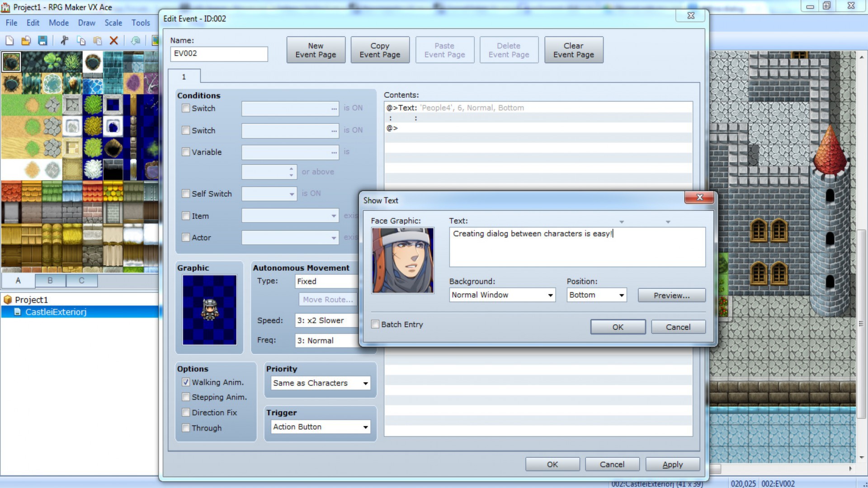Viewport: 868px width, 488px height.
Task: Click the Copy Event Page icon
Action: 380,50
